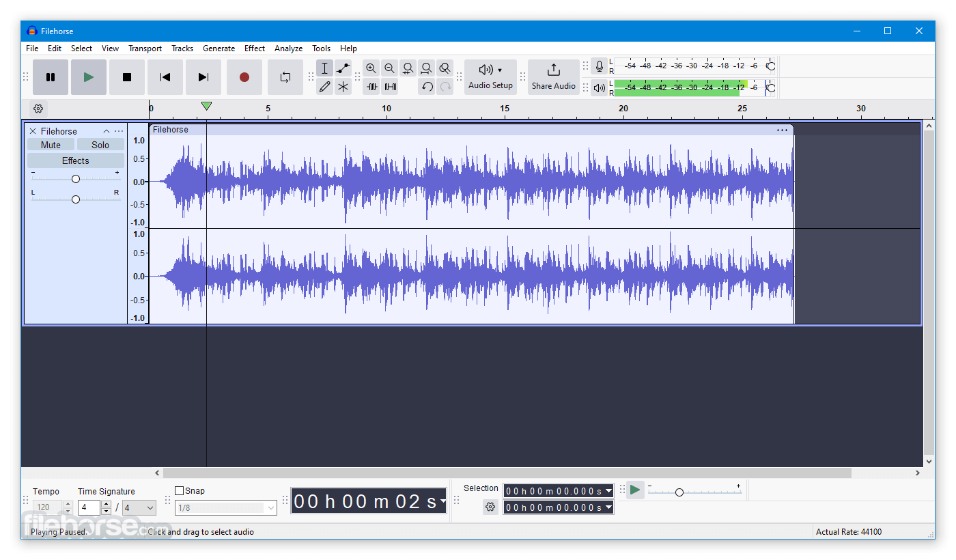Open the Effect menu
Viewport: 956px width, 560px height.
[255, 48]
